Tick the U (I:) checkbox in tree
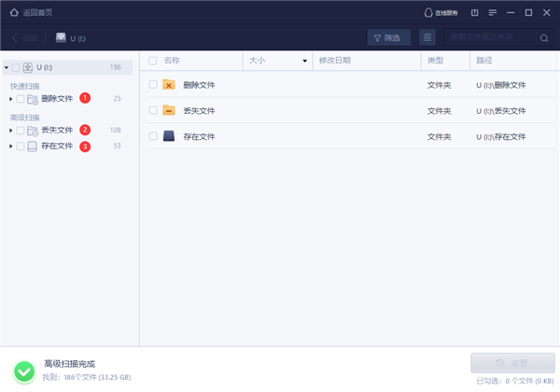Viewport: 560px width, 392px height. pyautogui.click(x=16, y=67)
